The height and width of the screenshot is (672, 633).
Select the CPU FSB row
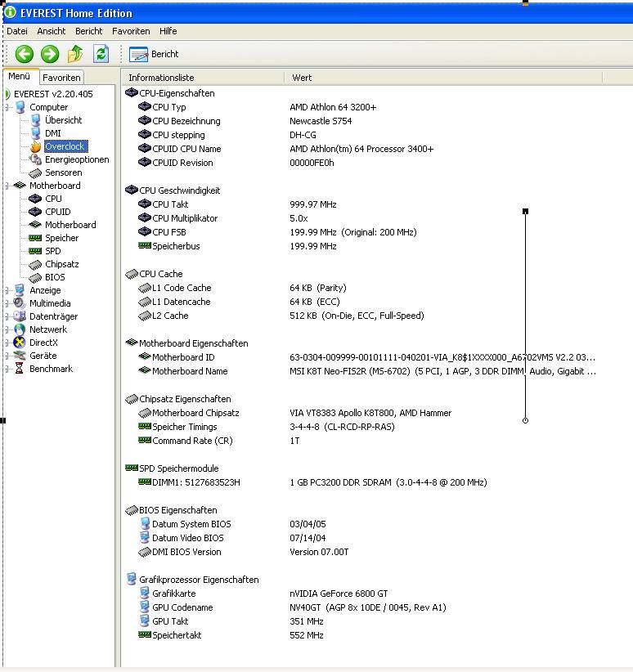coord(278,232)
